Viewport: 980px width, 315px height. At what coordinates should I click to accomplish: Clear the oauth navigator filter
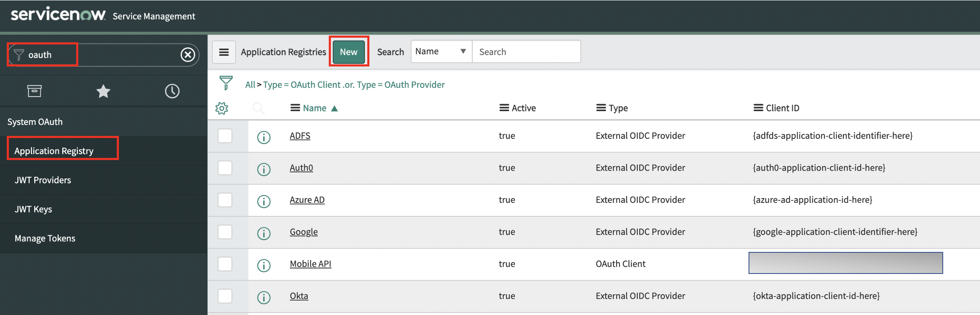[188, 55]
